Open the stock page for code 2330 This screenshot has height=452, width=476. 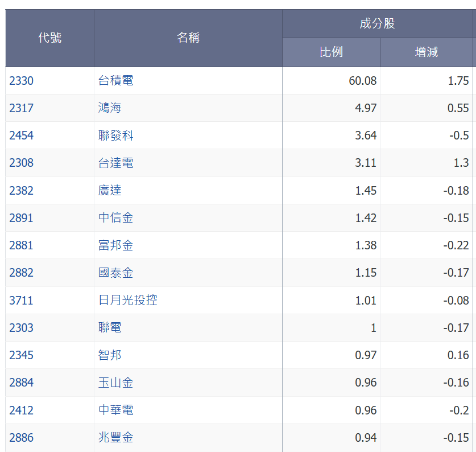pos(21,80)
